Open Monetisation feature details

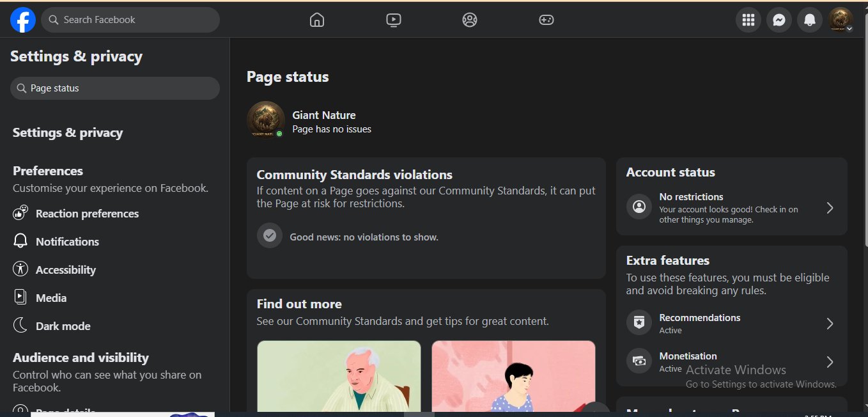[x=732, y=362]
